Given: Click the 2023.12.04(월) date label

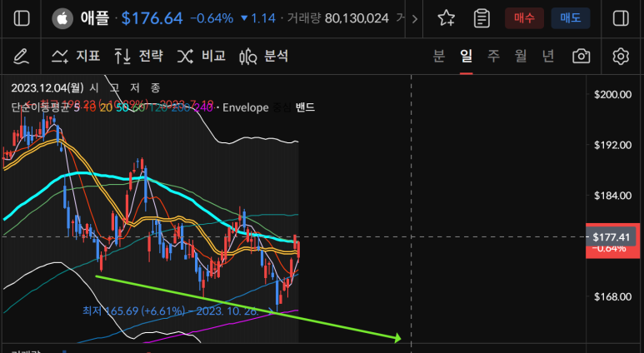Looking at the screenshot, I should (47, 88).
